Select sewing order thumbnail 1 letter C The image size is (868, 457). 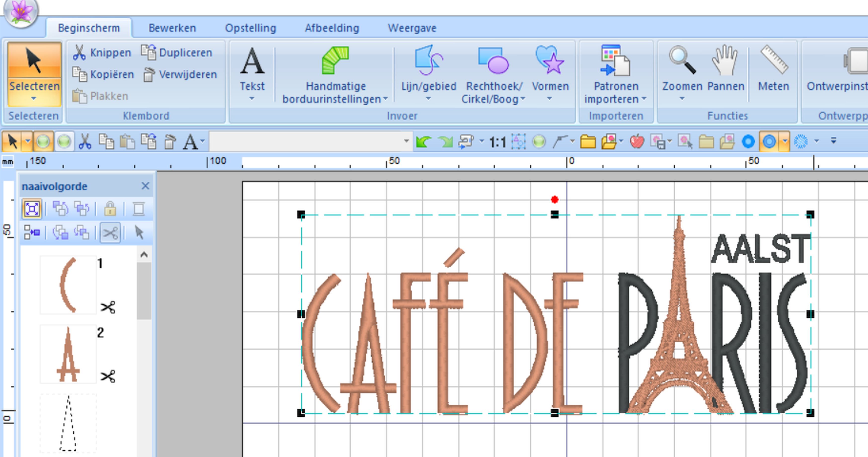68,285
